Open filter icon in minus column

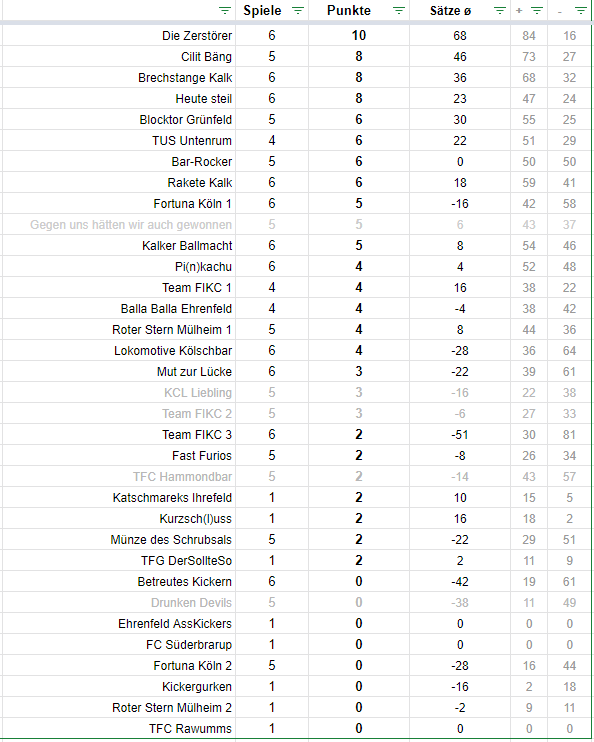click(x=581, y=10)
